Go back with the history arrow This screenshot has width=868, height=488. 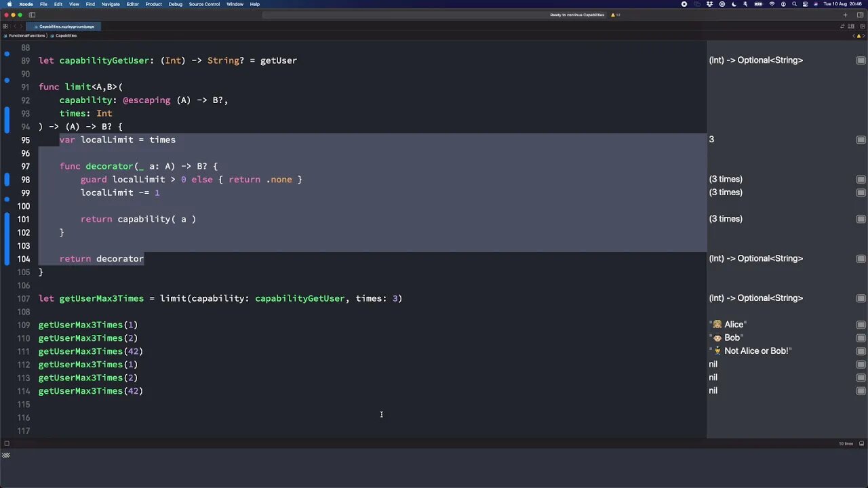click(x=14, y=26)
